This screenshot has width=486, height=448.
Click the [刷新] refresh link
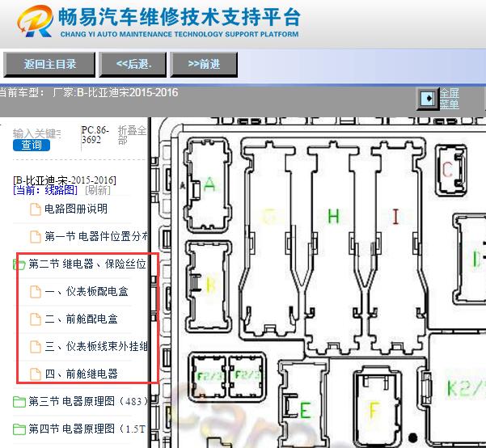click(98, 190)
